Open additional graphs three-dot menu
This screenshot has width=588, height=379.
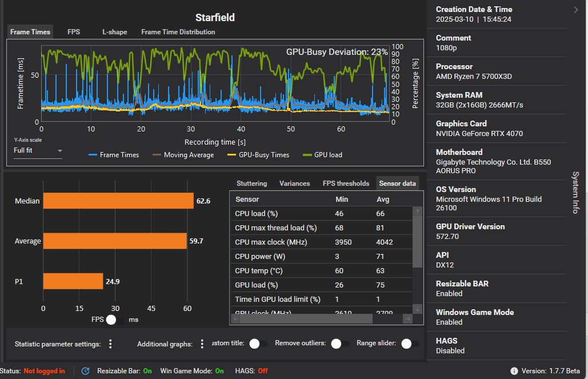202,344
